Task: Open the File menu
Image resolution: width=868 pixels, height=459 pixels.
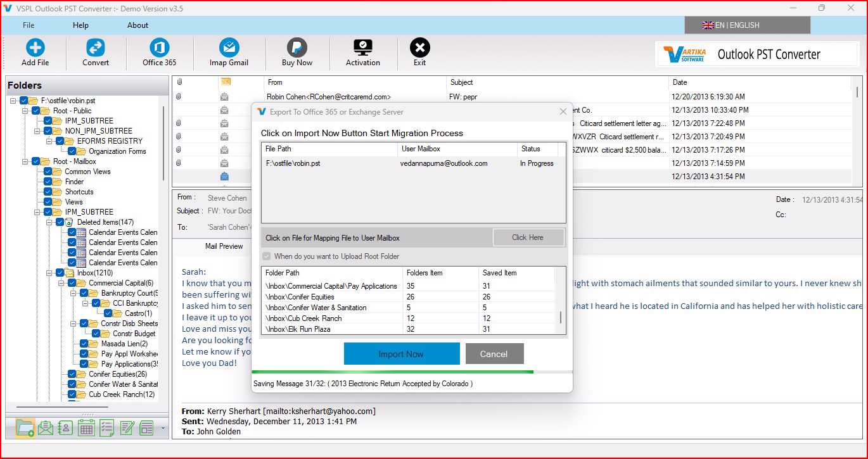Action: point(29,25)
